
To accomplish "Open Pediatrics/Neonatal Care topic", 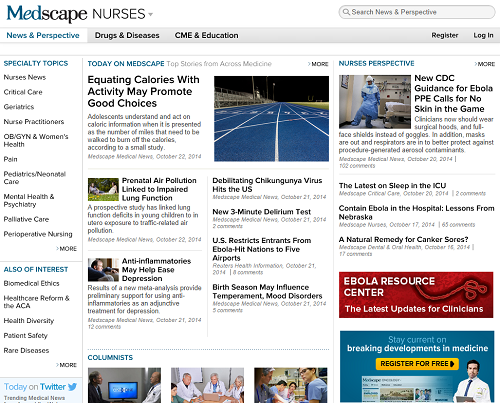I will click(35, 178).
